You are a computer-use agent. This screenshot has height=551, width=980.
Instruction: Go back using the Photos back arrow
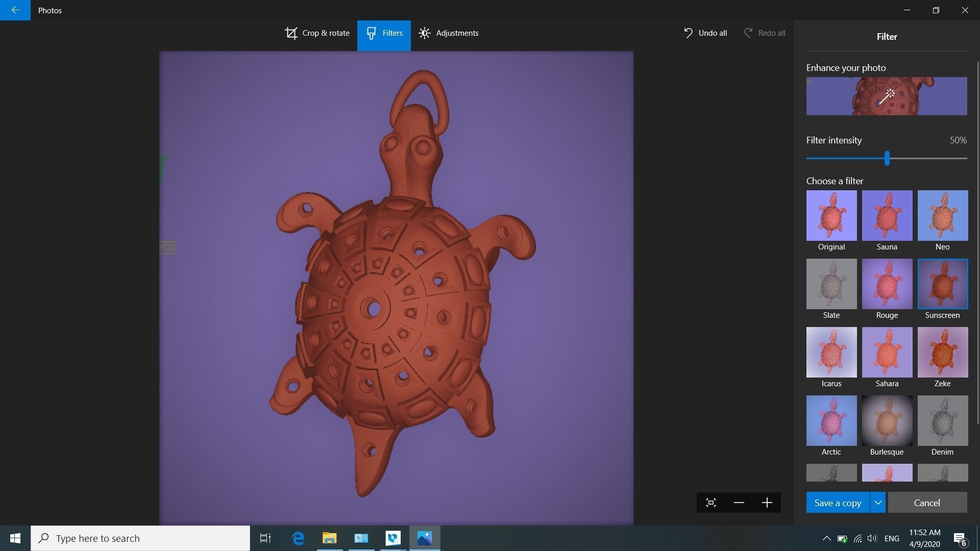(x=15, y=10)
